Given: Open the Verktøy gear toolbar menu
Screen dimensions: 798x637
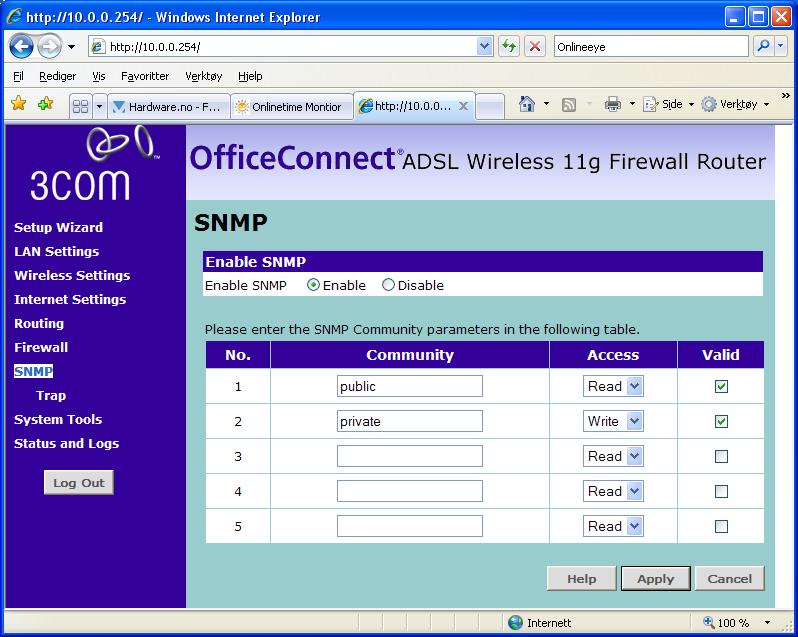Looking at the screenshot, I should click(734, 104).
